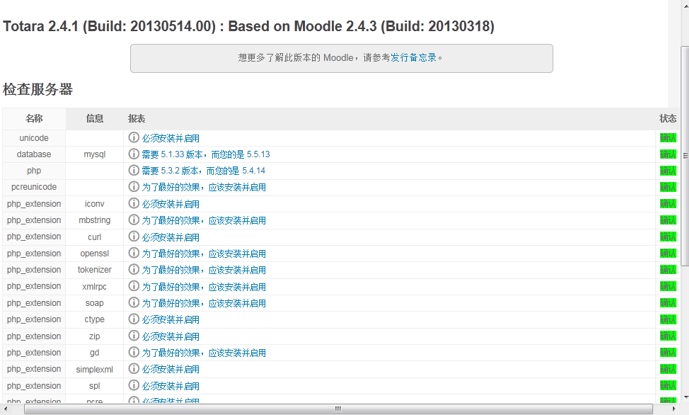Open the xmlrpc report link

tap(204, 287)
